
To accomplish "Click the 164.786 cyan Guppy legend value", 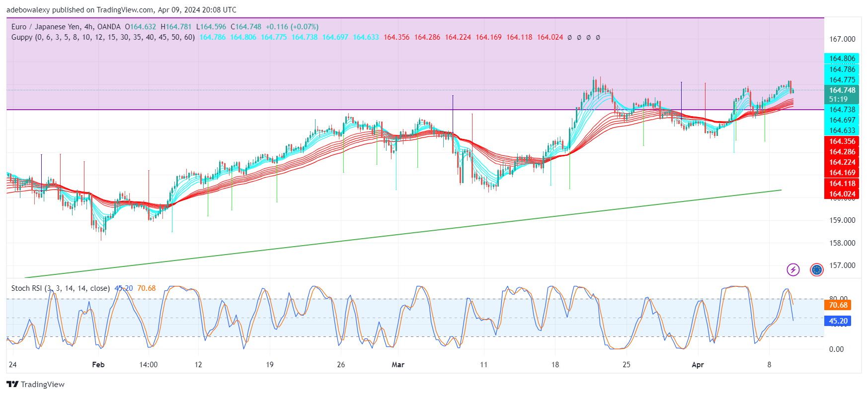I will click(x=212, y=37).
